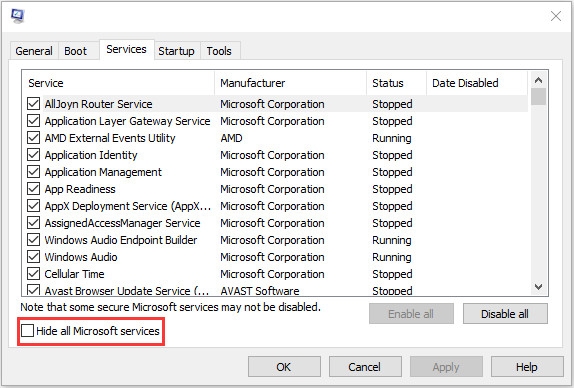
Task: Toggle App Readiness checkbox
Action: (33, 189)
